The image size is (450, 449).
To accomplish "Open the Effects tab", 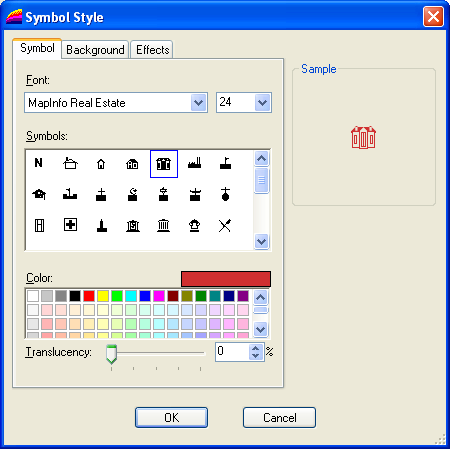I will pyautogui.click(x=152, y=50).
